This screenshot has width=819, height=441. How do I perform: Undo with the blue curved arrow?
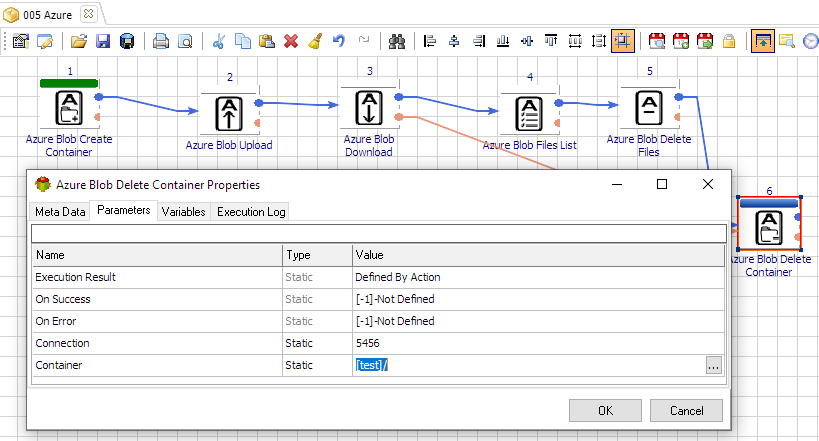coord(339,41)
